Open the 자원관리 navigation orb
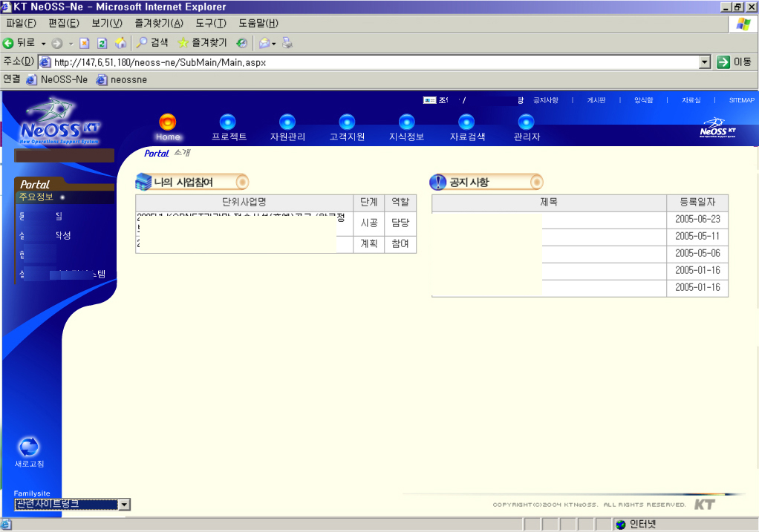759x532 pixels. click(287, 122)
